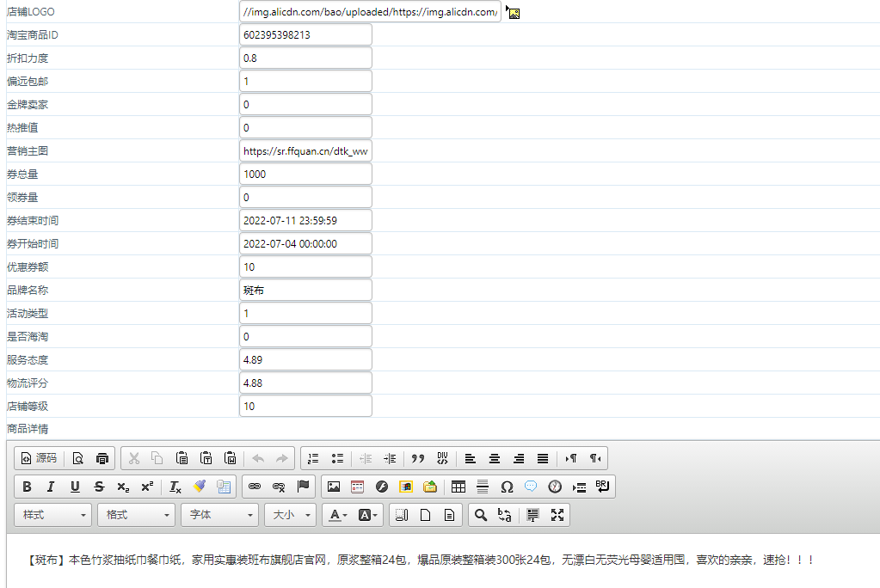
Task: Click the paste clipboard icon
Action: (182, 458)
